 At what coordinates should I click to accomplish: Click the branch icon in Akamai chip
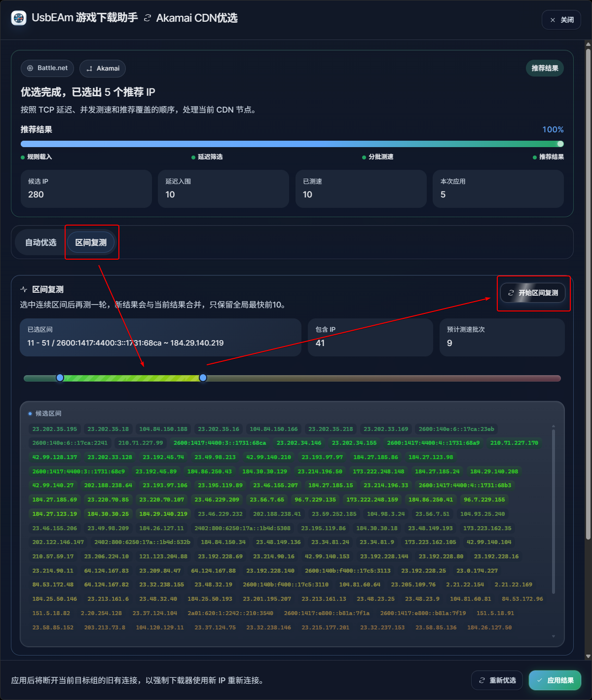point(89,69)
